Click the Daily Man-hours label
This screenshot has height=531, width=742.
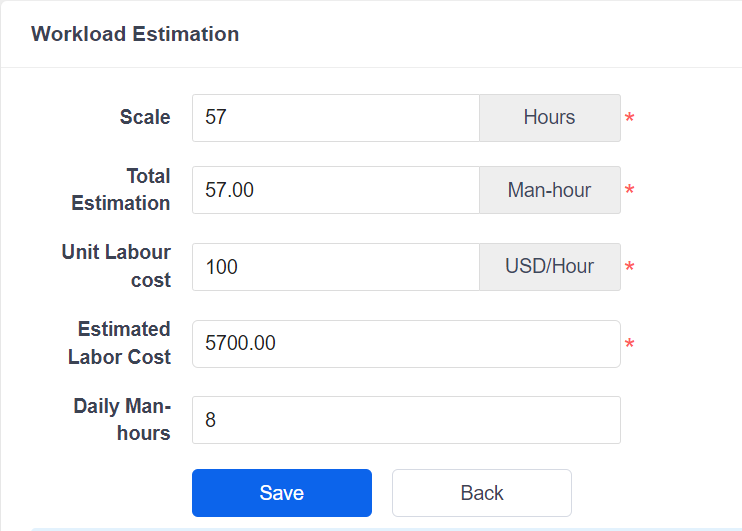[x=122, y=420]
